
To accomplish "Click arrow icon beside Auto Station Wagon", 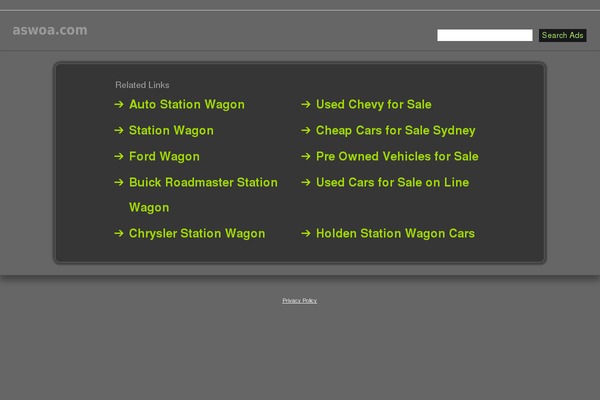I will tap(119, 104).
